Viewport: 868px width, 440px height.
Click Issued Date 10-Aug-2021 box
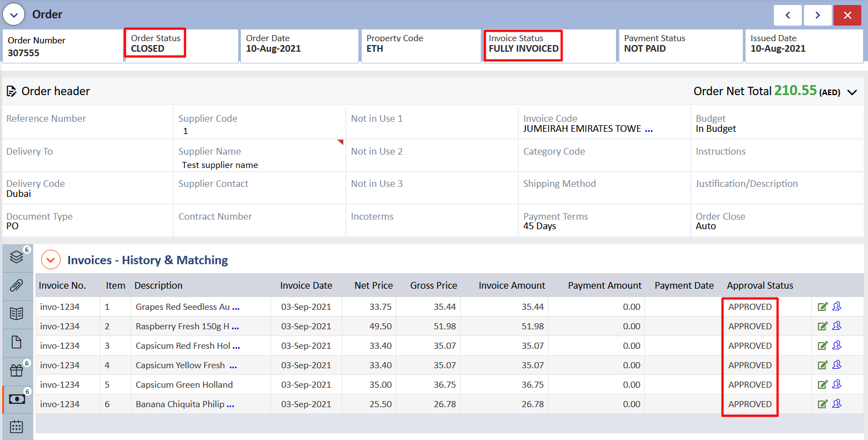(x=804, y=46)
